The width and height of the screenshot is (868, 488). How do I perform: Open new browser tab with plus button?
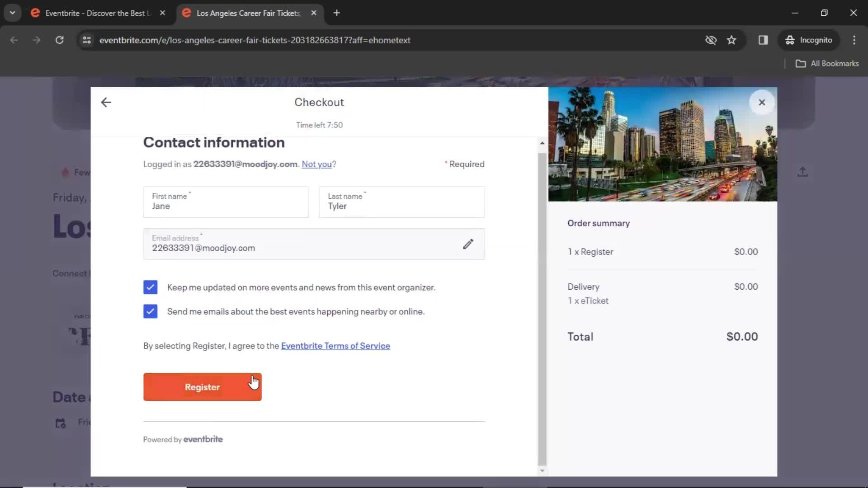tap(337, 13)
